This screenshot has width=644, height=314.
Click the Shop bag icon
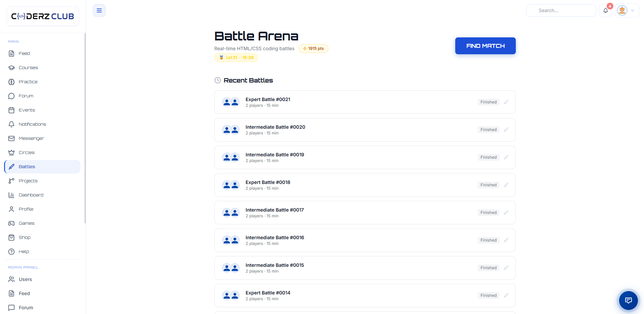click(x=11, y=238)
